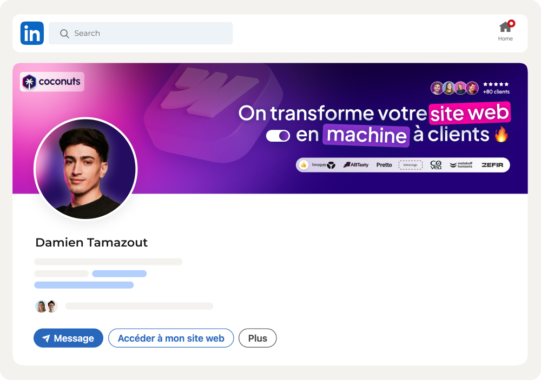Click the coconuts palm tree logo
The width and height of the screenshot is (541, 392).
(29, 82)
